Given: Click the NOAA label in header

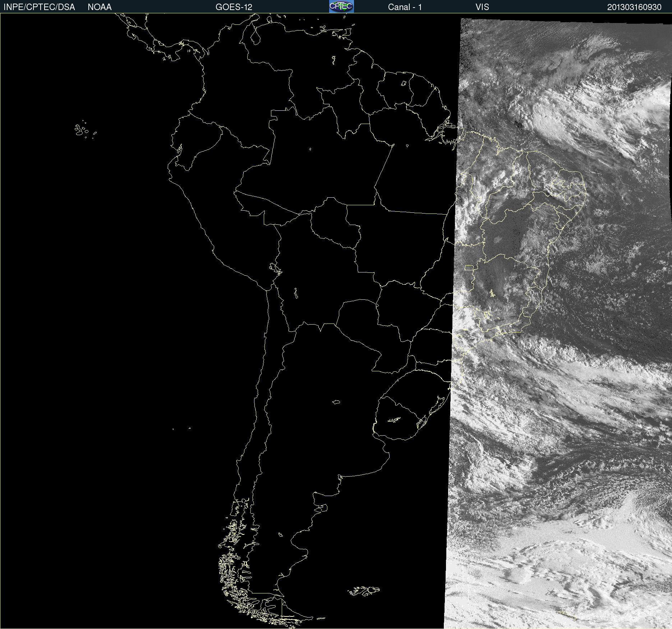Looking at the screenshot, I should click(x=100, y=7).
